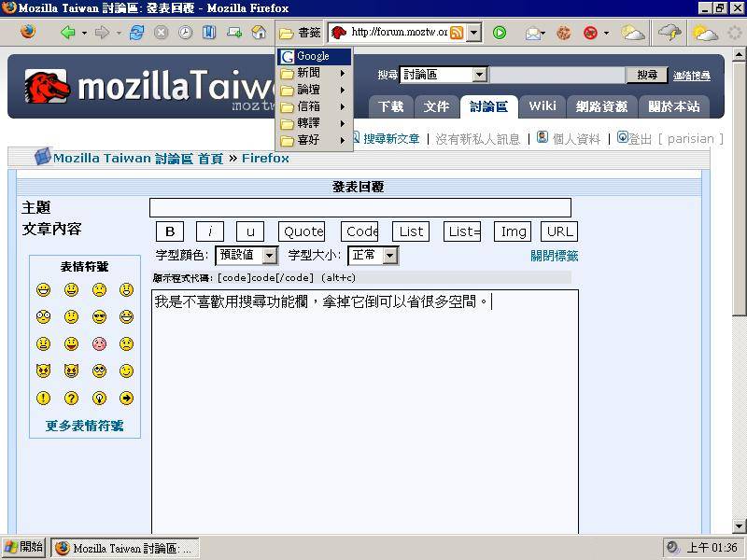Switch to the 關於本站 tab
Image resolution: width=747 pixels, height=560 pixels.
point(673,106)
